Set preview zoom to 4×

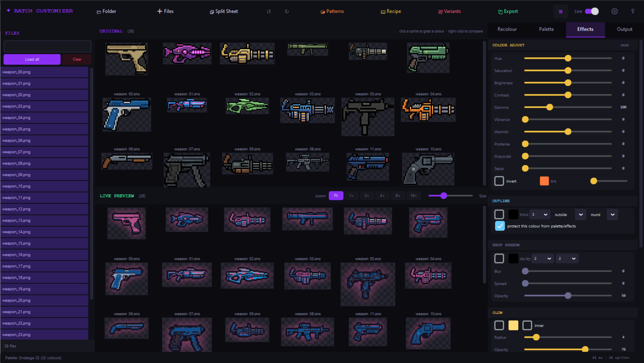coord(382,196)
